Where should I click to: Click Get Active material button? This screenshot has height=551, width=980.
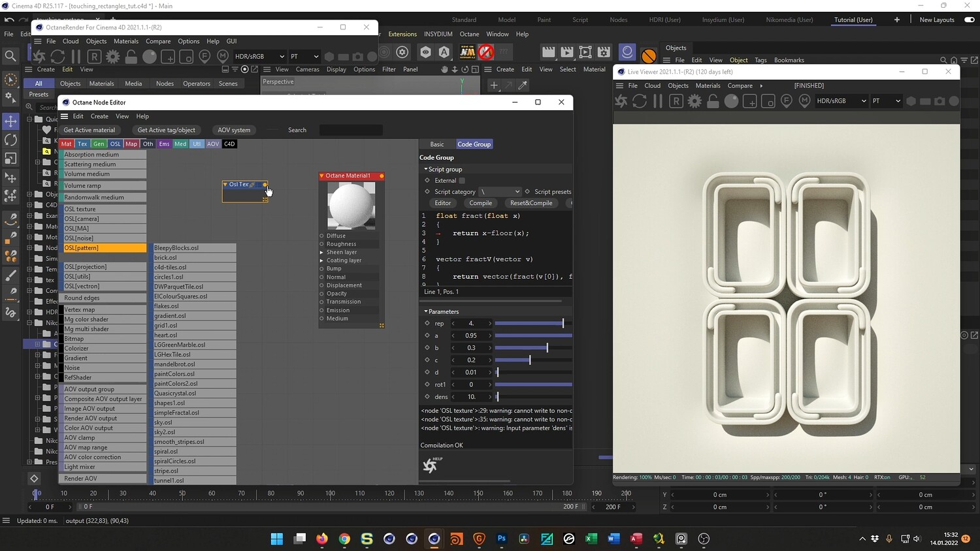(x=90, y=130)
